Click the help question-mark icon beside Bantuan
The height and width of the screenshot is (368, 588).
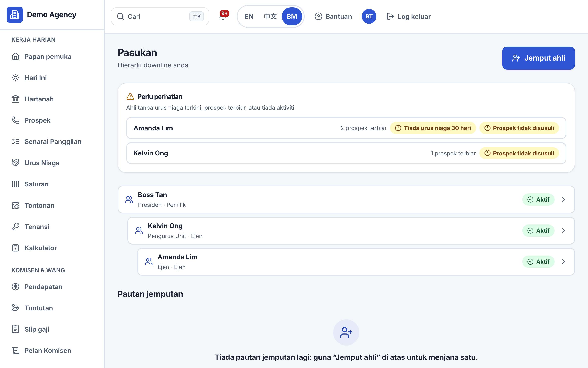318,16
